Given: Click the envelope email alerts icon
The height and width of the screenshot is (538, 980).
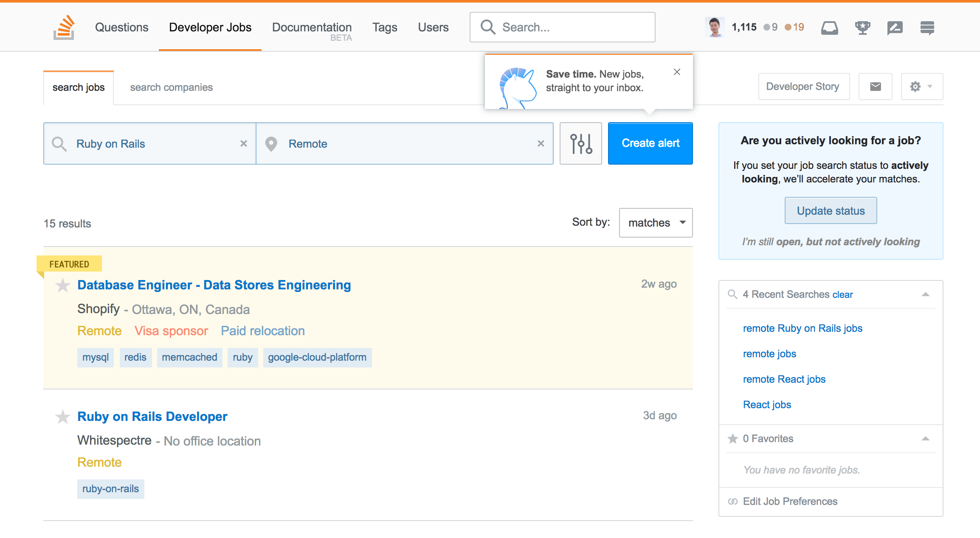Looking at the screenshot, I should pyautogui.click(x=875, y=87).
